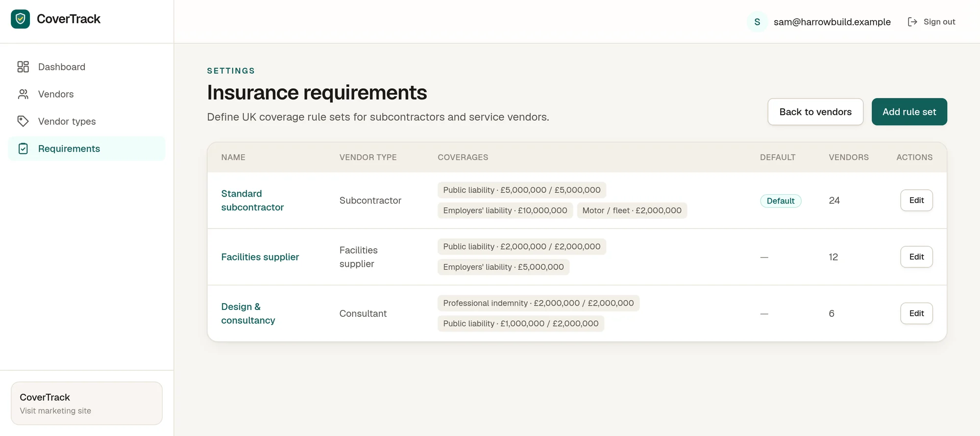This screenshot has width=980, height=436.
Task: Click the Add rule set button
Action: click(909, 112)
